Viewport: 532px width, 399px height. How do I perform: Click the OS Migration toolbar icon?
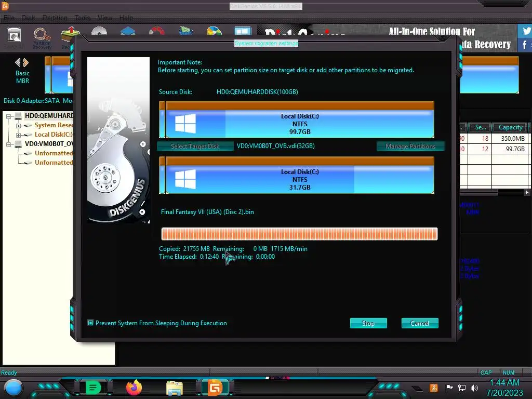click(243, 31)
